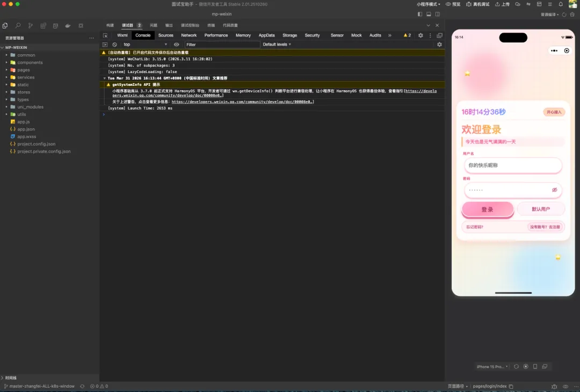Image resolution: width=580 pixels, height=392 pixels.
Task: Collapse the timestamped console log group
Action: coord(104,78)
